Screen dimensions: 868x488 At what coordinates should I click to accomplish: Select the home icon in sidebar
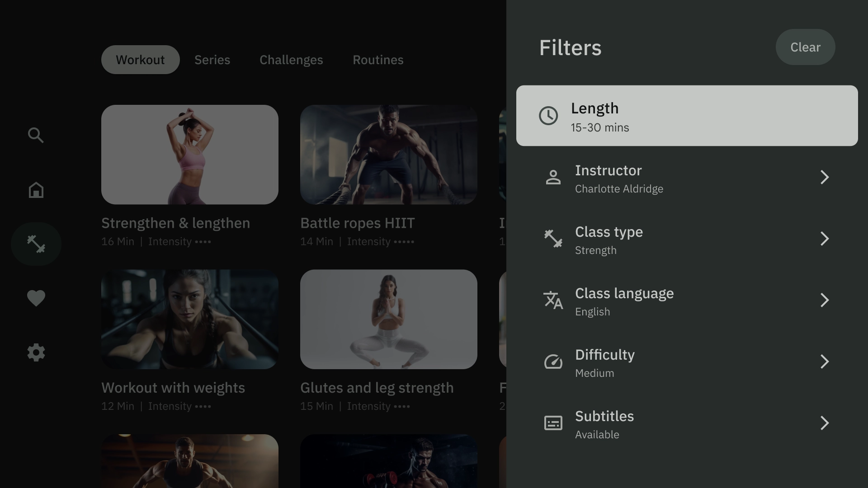(x=36, y=189)
